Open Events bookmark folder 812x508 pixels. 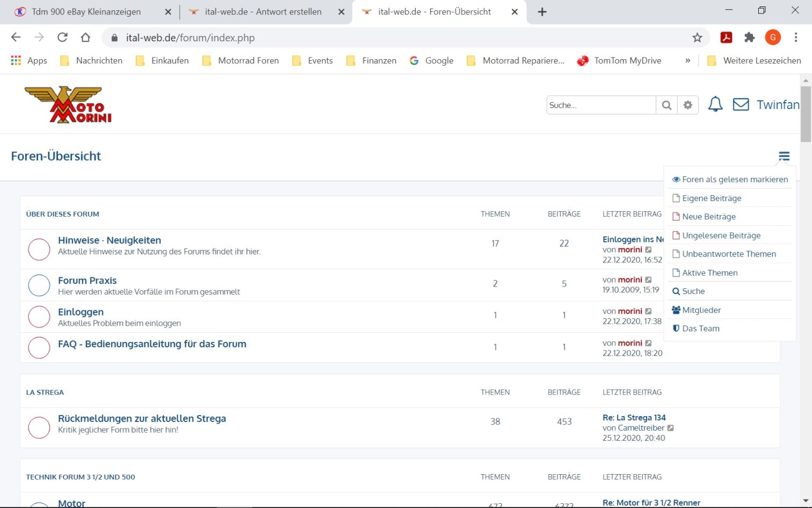[x=313, y=61]
